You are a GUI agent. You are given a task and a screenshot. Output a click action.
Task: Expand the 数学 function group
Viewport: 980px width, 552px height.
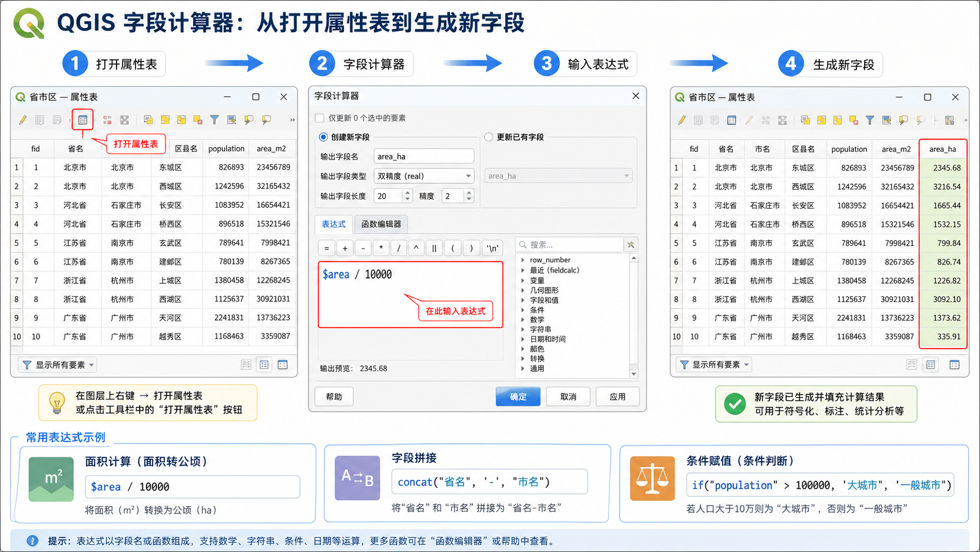click(x=523, y=320)
